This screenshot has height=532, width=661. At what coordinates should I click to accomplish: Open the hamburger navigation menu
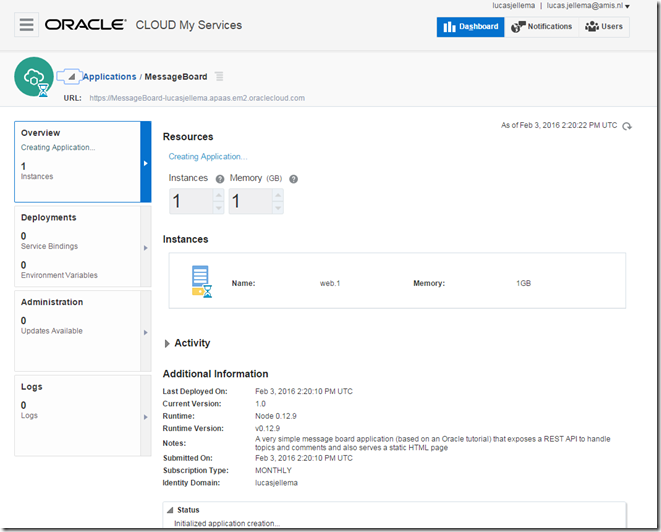(x=27, y=25)
